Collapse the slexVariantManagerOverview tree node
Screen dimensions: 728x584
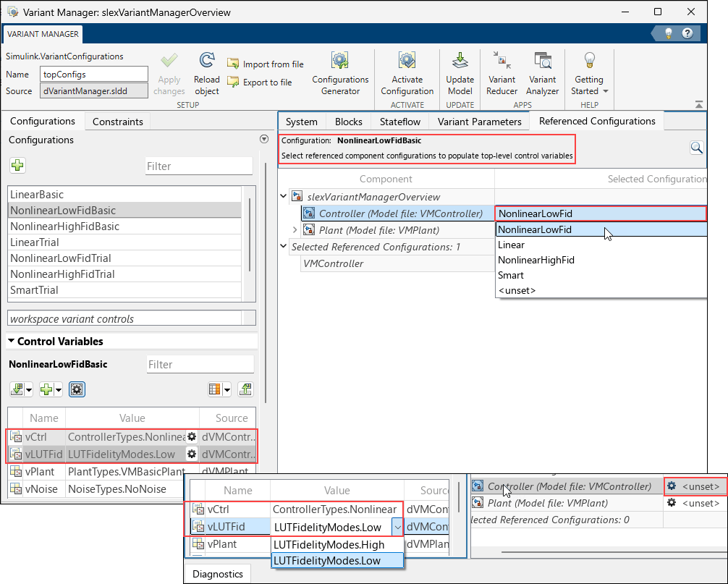click(x=283, y=196)
